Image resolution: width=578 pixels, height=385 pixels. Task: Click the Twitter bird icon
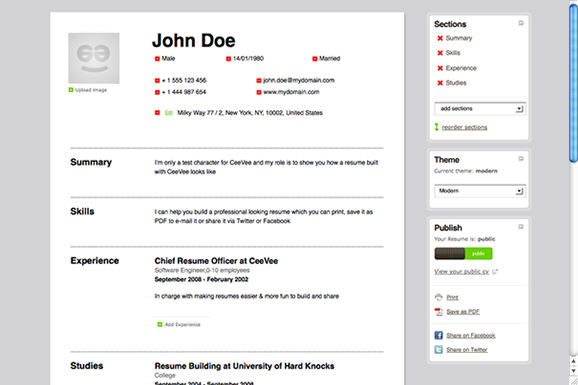tap(438, 349)
